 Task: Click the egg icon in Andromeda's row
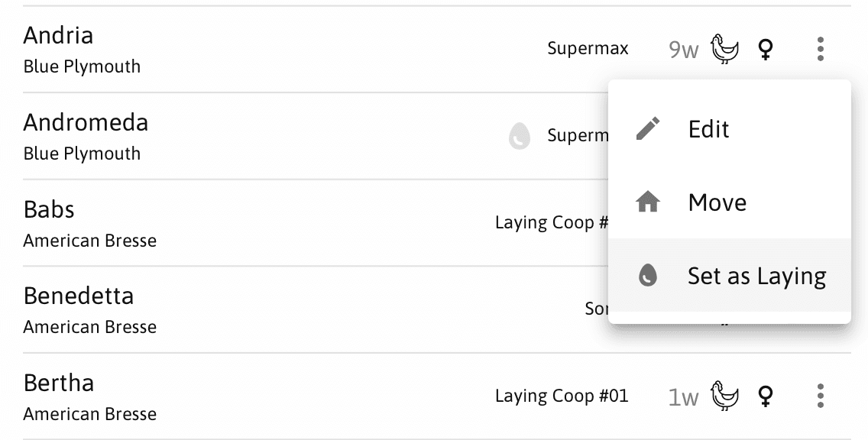click(x=520, y=136)
